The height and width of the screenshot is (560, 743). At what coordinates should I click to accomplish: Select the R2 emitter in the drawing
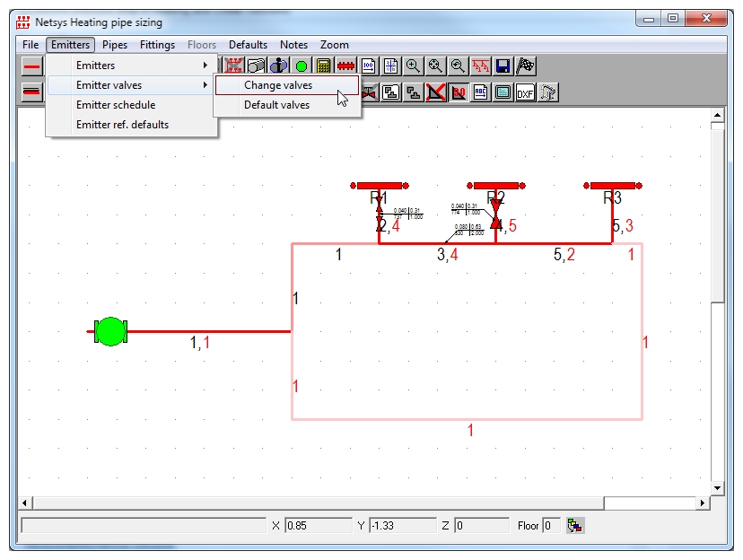point(496,186)
